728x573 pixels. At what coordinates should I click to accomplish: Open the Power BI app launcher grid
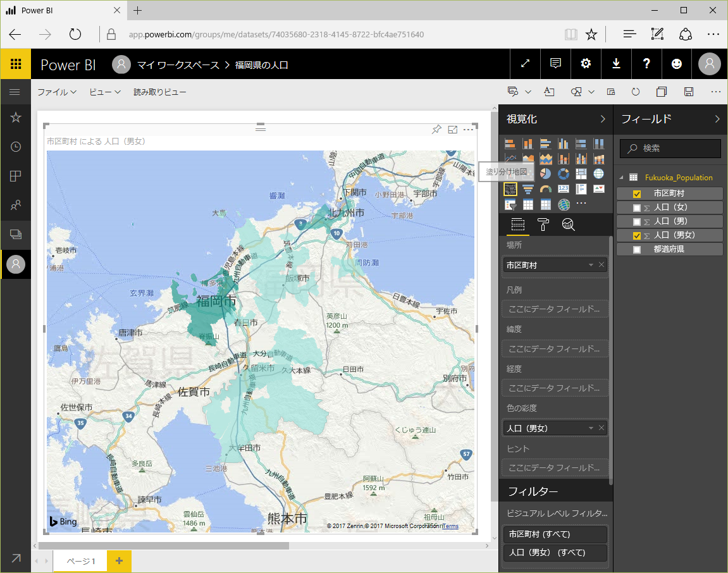click(x=16, y=64)
